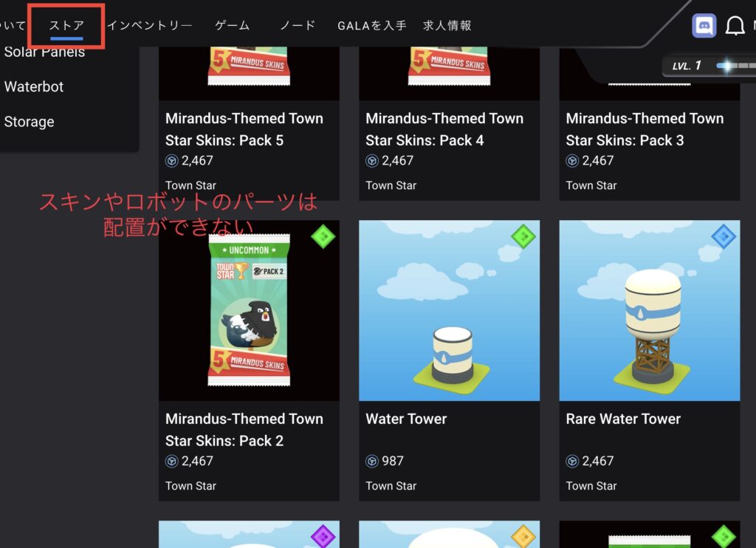
Task: Open the インベントリー tab
Action: coord(149,25)
